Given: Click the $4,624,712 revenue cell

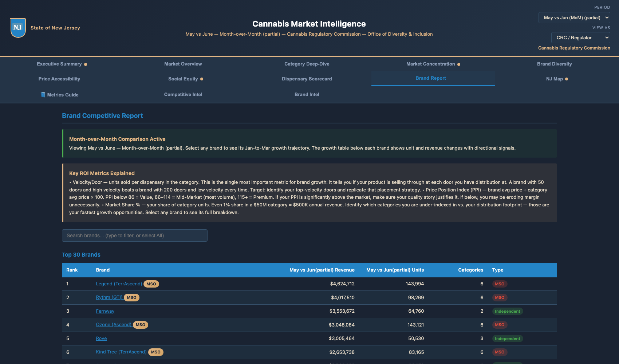Looking at the screenshot, I should point(342,284).
